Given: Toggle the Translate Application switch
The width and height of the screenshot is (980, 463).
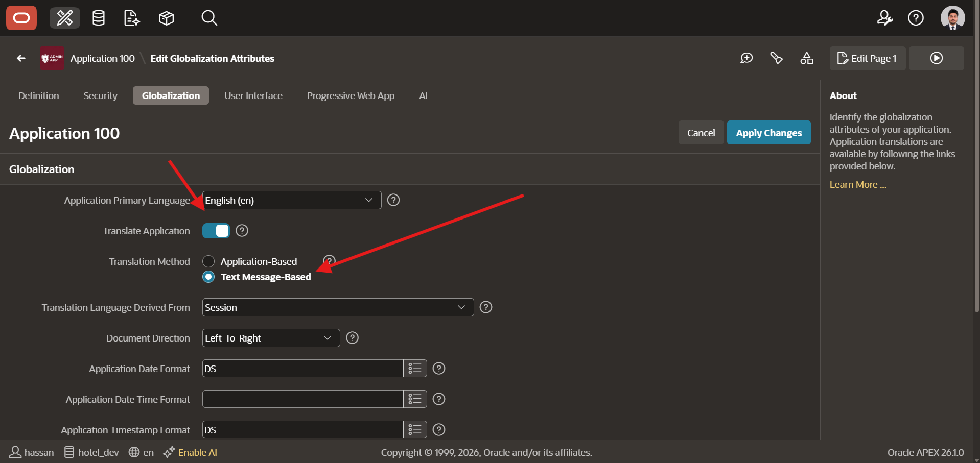Looking at the screenshot, I should point(216,231).
